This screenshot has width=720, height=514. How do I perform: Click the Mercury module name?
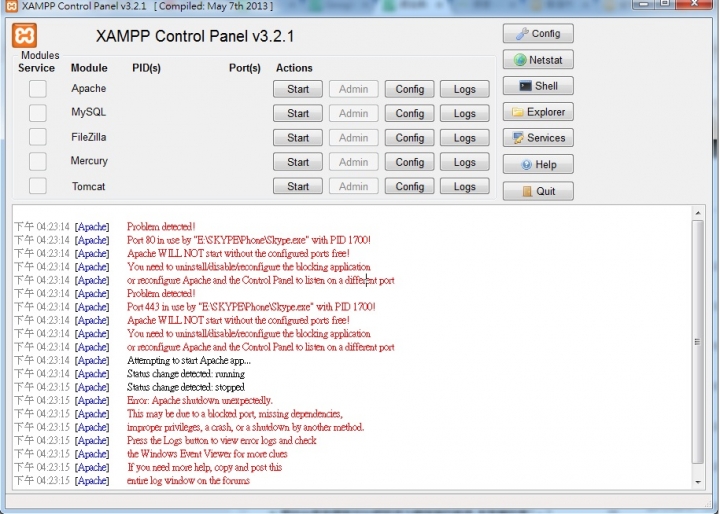[x=89, y=161]
